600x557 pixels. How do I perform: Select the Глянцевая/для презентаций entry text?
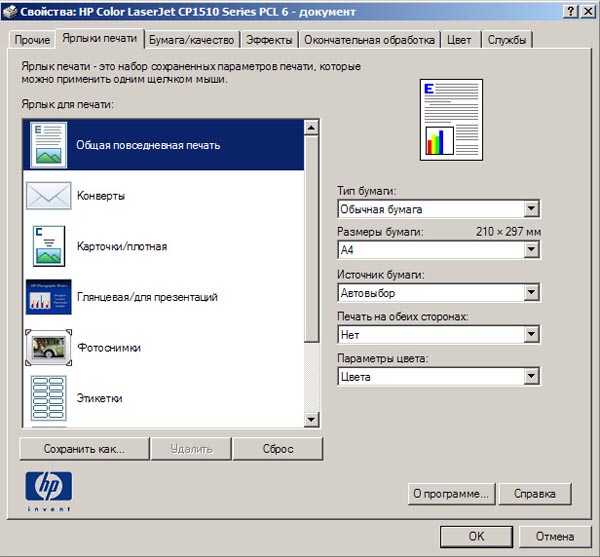(147, 297)
